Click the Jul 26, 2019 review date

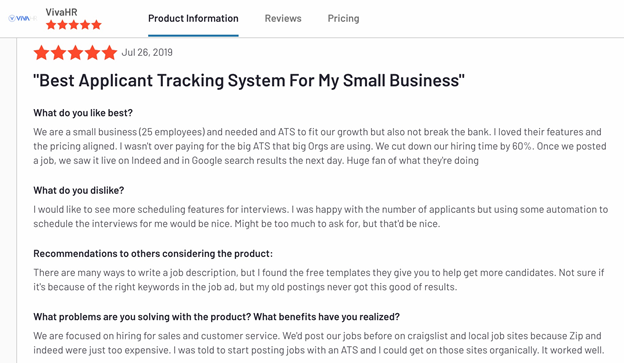[x=147, y=53]
